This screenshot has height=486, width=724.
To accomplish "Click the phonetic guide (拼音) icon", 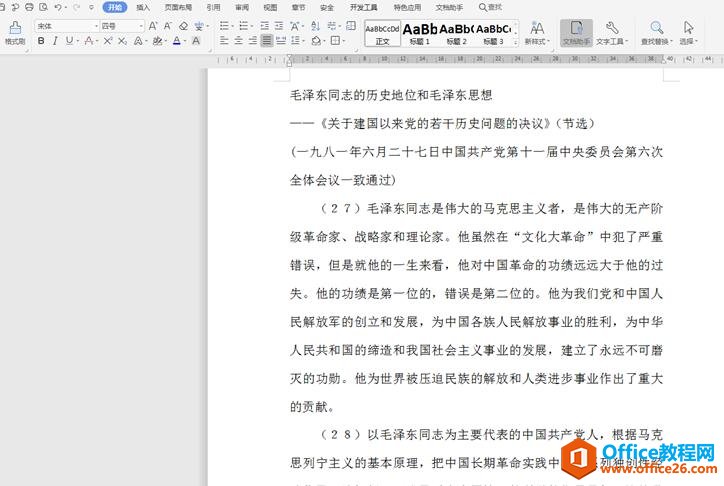I will point(199,26).
